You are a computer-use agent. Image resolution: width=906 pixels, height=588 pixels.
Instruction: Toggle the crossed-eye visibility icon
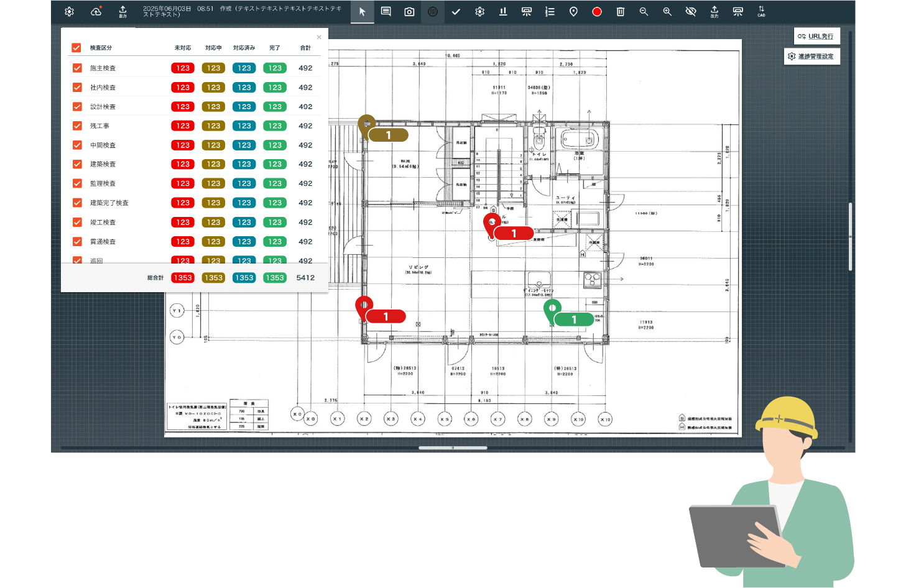coord(691,12)
